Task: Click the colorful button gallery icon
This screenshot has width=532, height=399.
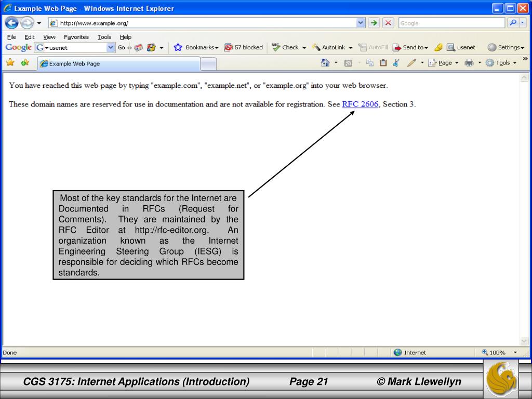Action: [151, 47]
